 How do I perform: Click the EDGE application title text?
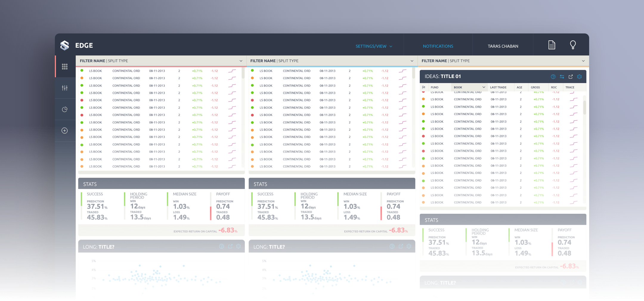(x=84, y=45)
